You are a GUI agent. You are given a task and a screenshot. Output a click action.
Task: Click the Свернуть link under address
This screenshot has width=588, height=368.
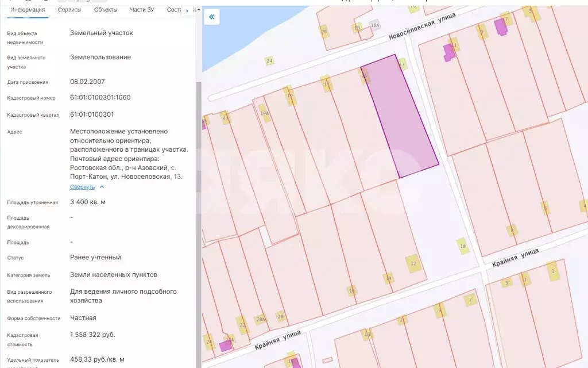coord(82,187)
